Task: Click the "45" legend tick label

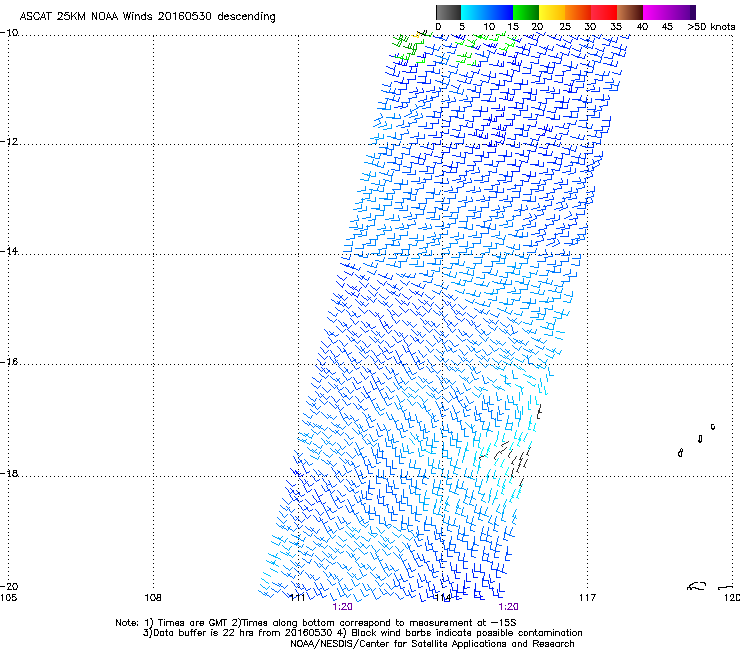Action: (667, 27)
